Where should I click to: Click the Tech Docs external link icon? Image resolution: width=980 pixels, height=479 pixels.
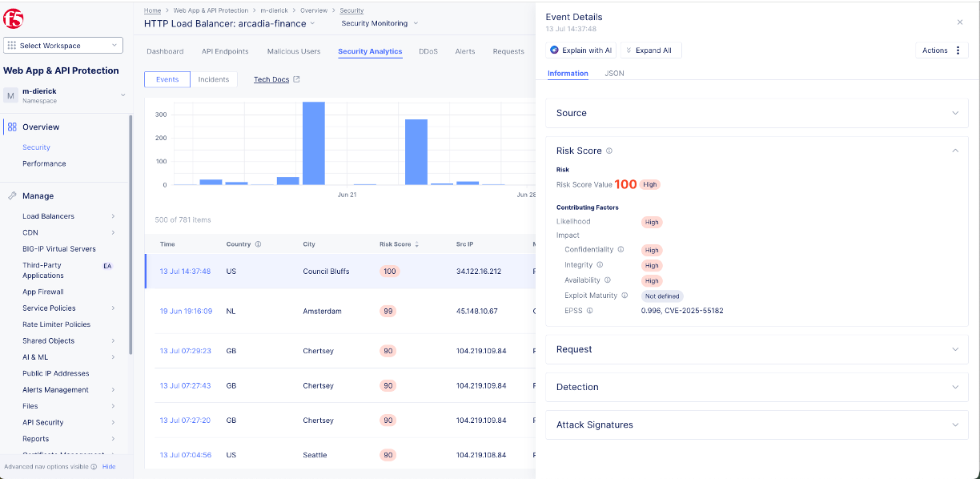tap(296, 79)
